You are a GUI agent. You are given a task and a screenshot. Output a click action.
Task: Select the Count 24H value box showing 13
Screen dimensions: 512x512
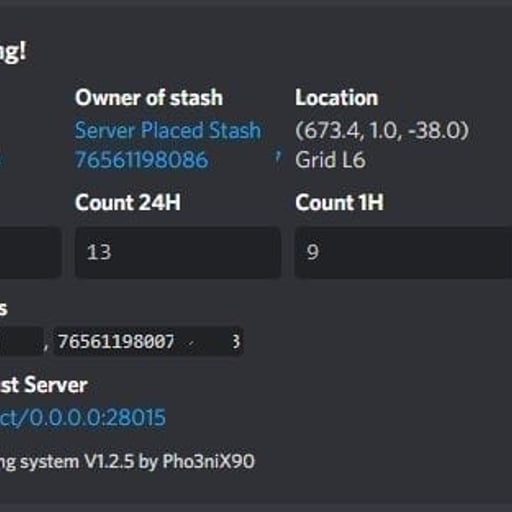pos(178,253)
